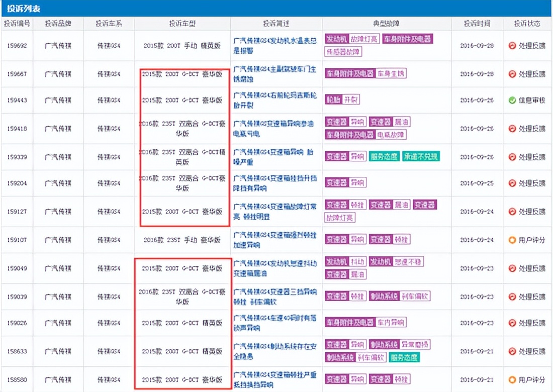Click orange 用户评分 icon in row 159107
The width and height of the screenshot is (553, 392).
pos(512,240)
